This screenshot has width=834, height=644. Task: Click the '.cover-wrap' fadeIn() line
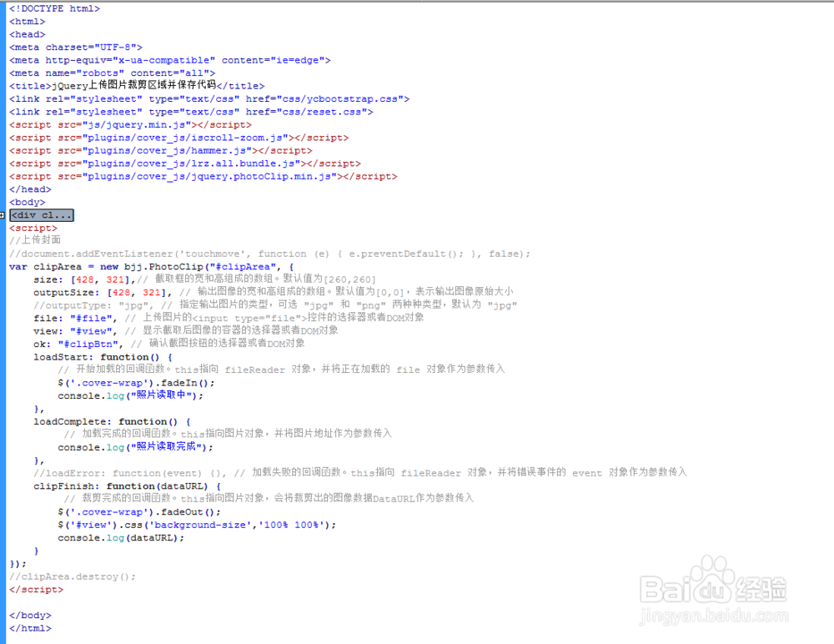136,383
